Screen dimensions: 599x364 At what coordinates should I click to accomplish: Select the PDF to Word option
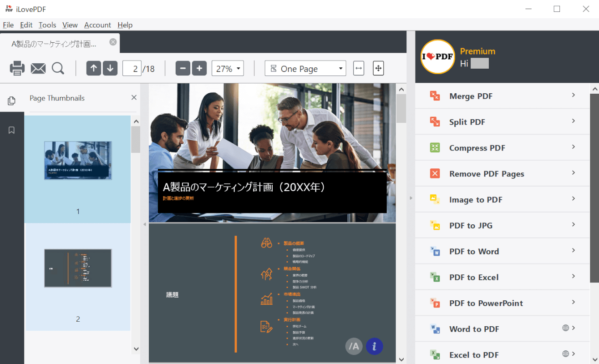(x=474, y=252)
